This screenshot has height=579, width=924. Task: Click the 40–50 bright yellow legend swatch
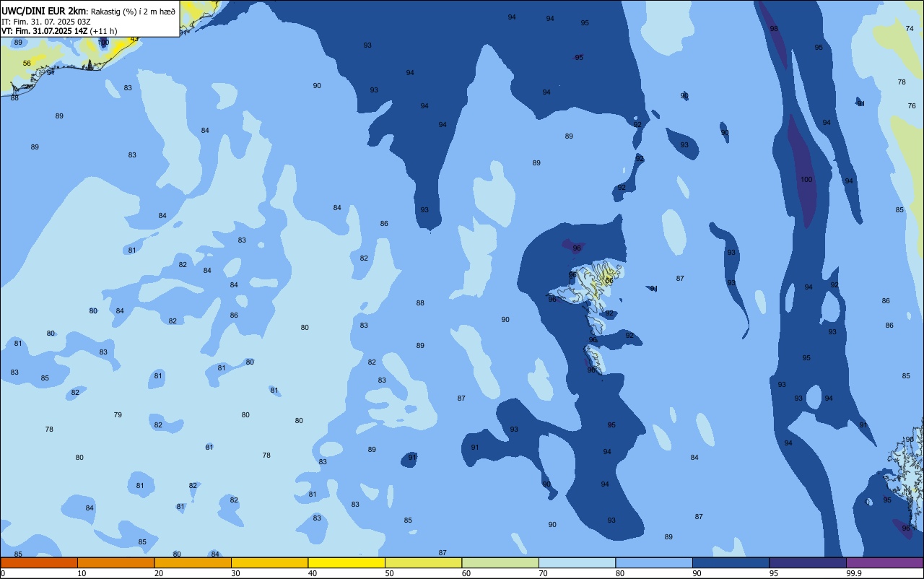tap(346, 562)
